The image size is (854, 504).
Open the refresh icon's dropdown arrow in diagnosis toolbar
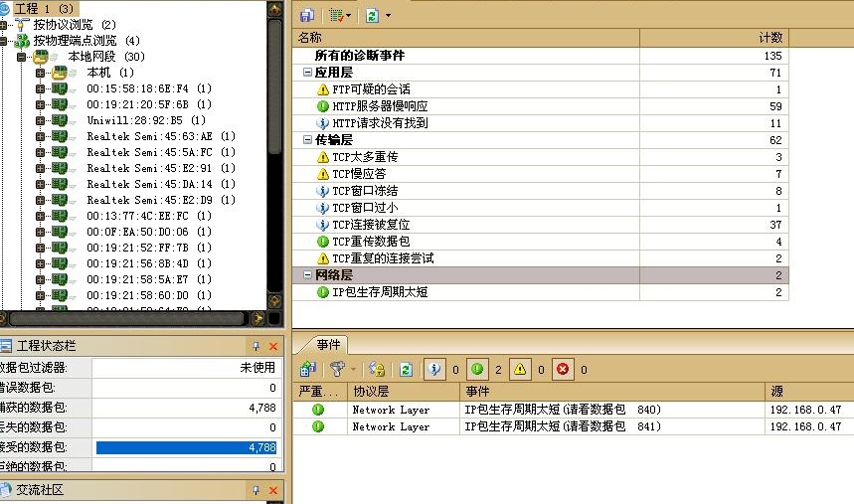(388, 15)
